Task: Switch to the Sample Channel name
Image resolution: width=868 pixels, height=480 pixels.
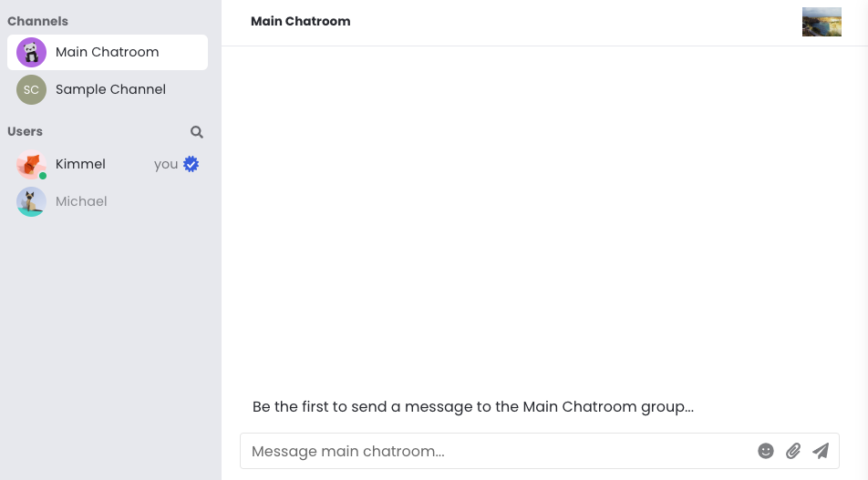Action: [110, 89]
